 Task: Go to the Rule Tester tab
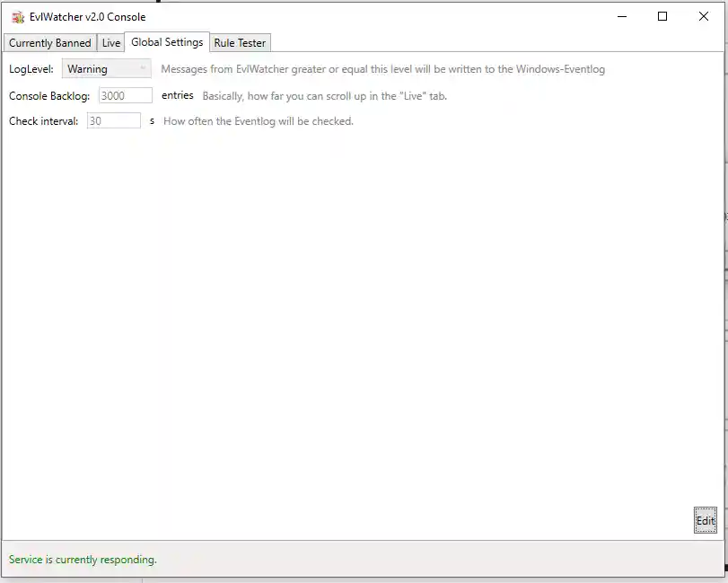point(240,43)
